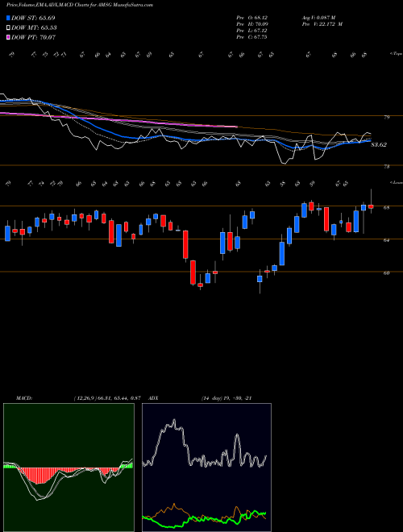
Task: Click the 'Avg V: 0.087 M' volume text
Action: [x=318, y=18]
